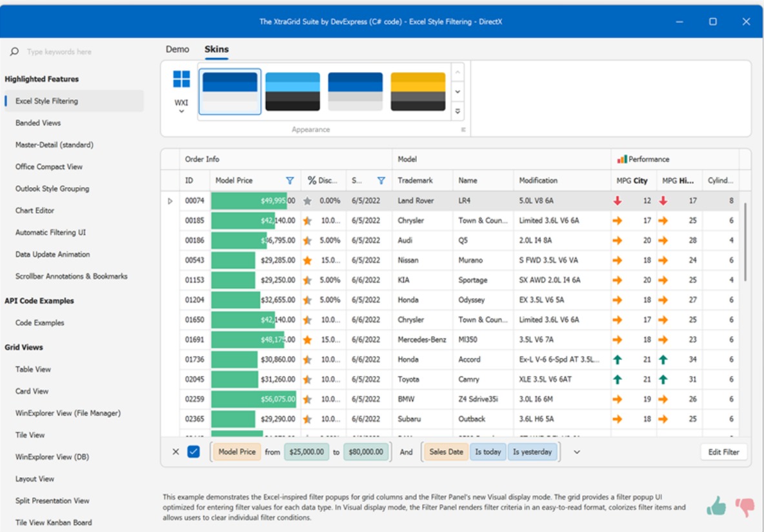Click the Performance band chart icon
The width and height of the screenshot is (764, 532).
point(622,159)
